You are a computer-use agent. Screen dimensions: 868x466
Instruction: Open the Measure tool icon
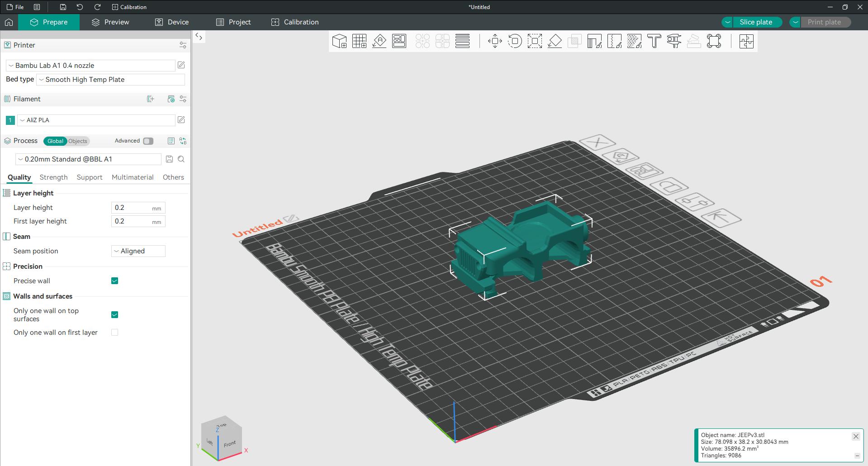click(x=674, y=41)
